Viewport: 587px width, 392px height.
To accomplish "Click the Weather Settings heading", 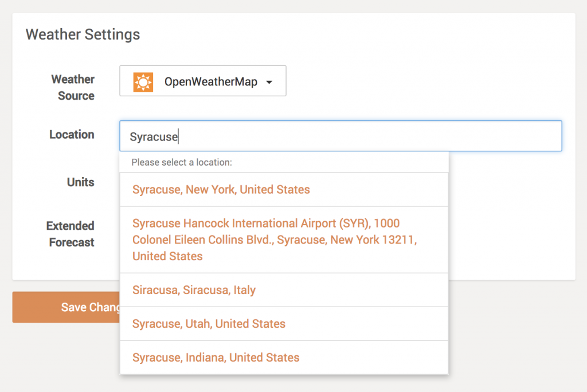I will 83,34.
